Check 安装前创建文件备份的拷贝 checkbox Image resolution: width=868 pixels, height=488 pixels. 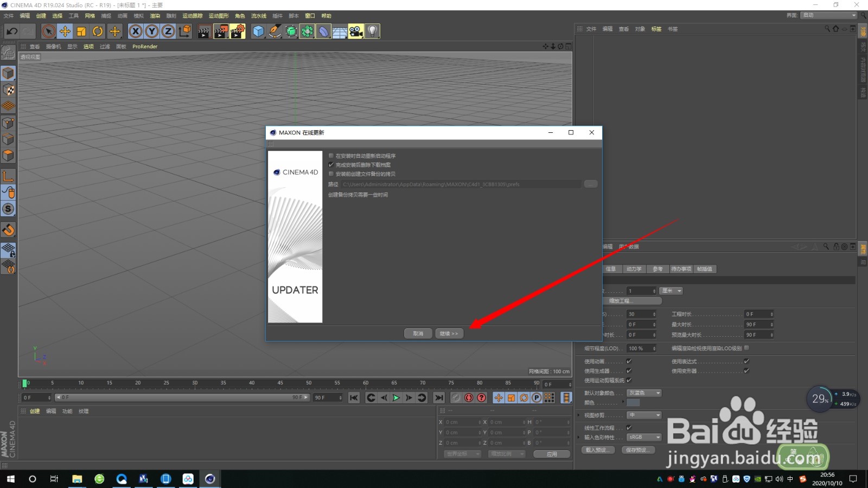(331, 174)
